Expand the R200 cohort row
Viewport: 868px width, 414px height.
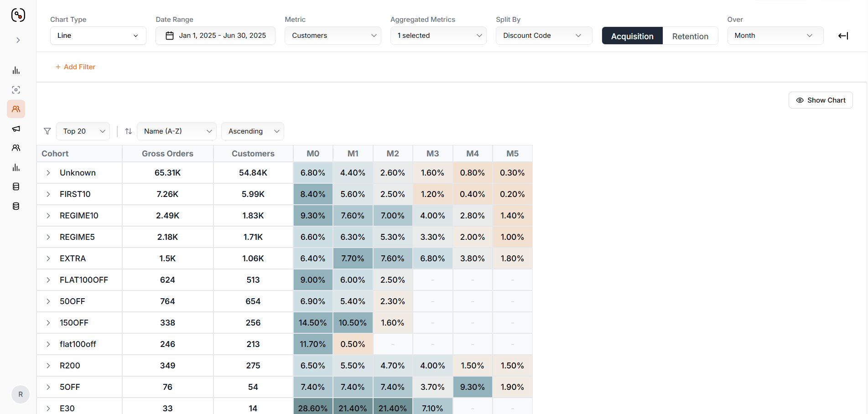click(48, 366)
